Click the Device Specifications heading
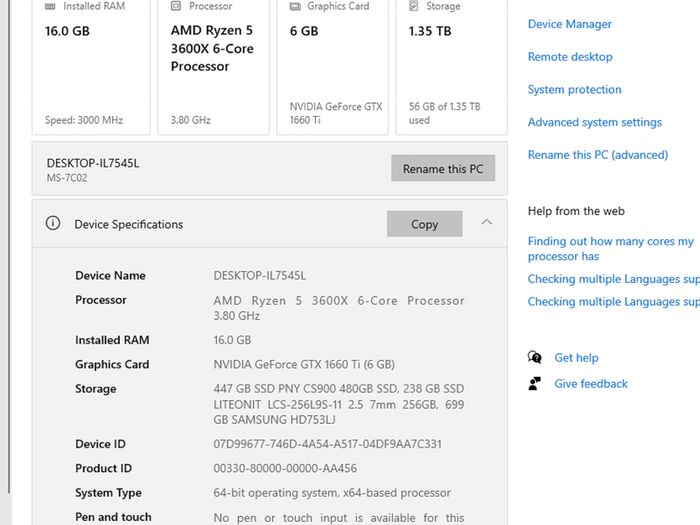 coord(129,224)
